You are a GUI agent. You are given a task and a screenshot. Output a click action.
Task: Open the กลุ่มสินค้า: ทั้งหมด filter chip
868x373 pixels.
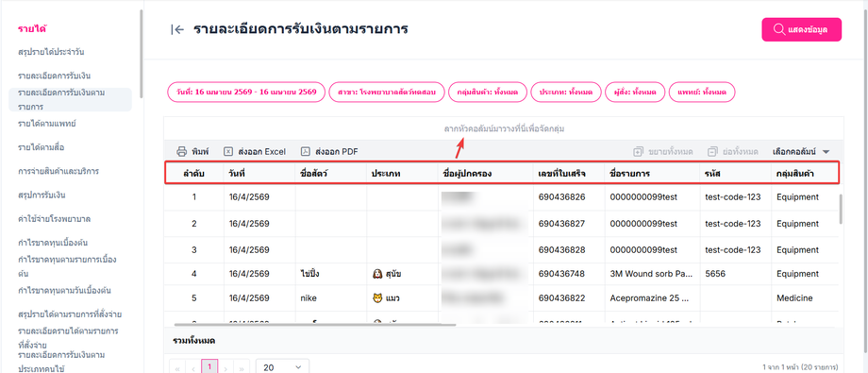click(x=487, y=92)
